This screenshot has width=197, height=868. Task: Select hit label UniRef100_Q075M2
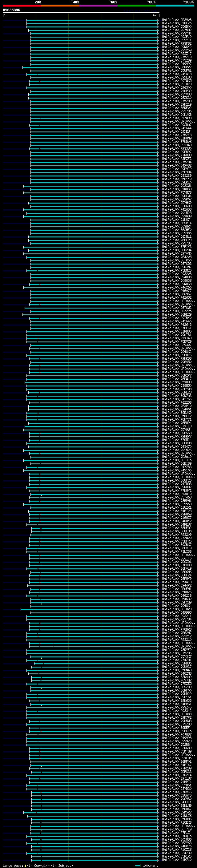177,30
